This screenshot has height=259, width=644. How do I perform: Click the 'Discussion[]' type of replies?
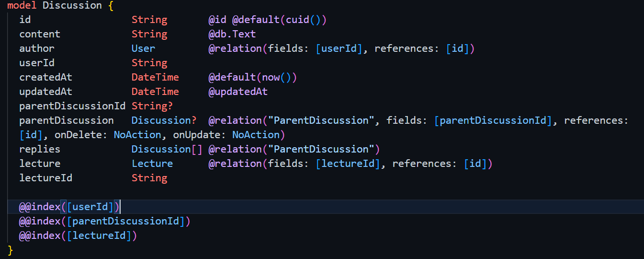(x=167, y=149)
